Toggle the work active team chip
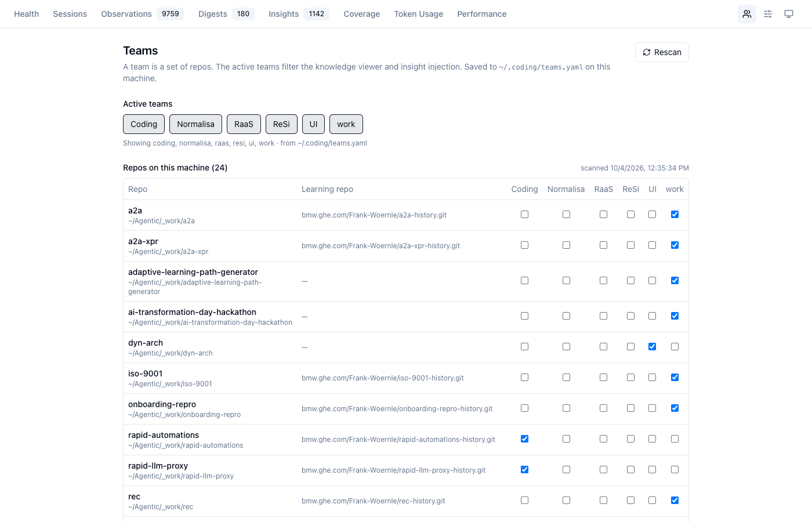 click(x=346, y=124)
